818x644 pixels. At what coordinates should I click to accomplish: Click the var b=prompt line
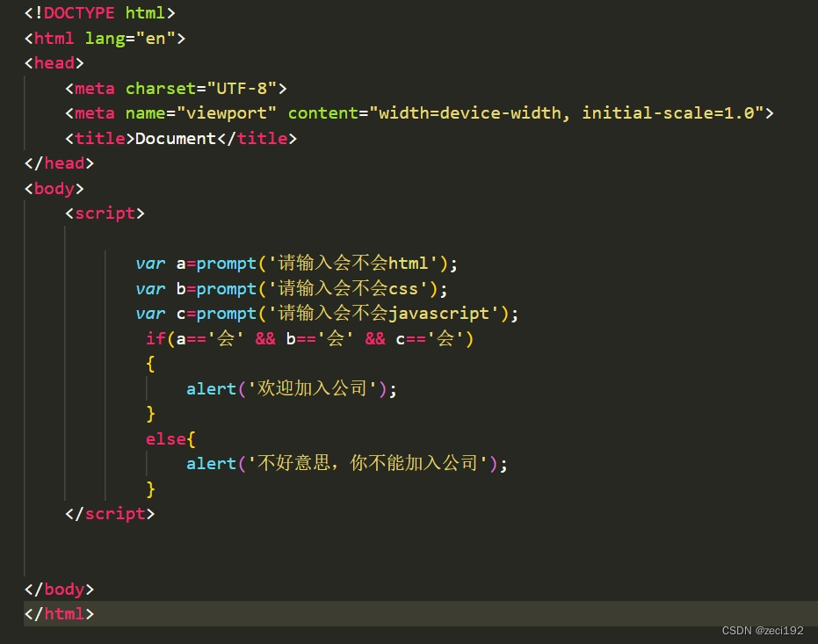pyautogui.click(x=291, y=288)
